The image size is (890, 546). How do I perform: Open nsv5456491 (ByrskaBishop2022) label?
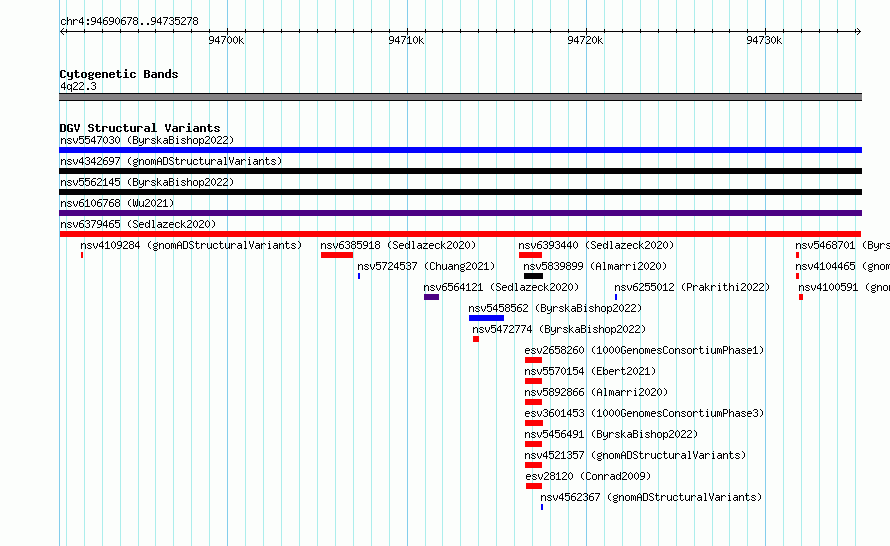pyautogui.click(x=611, y=434)
